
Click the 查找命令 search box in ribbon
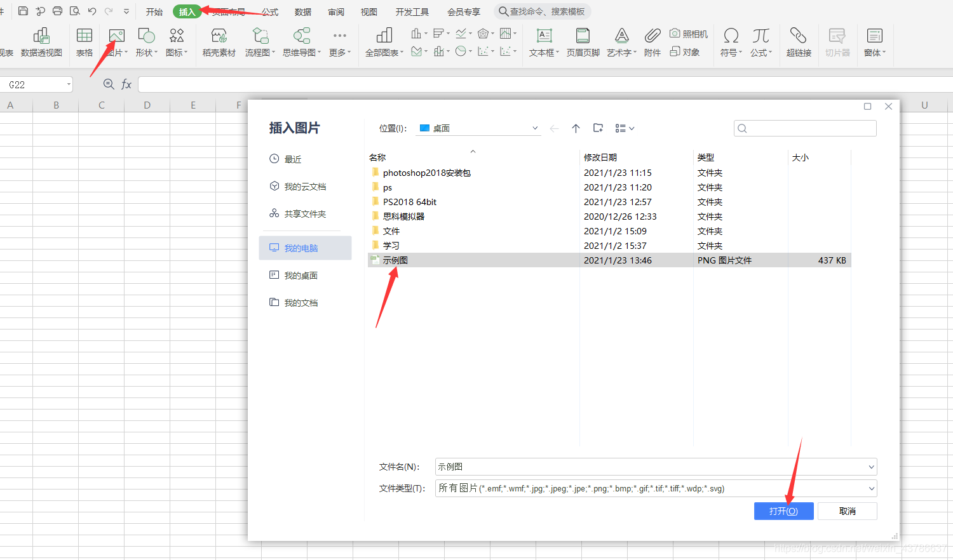click(x=543, y=11)
